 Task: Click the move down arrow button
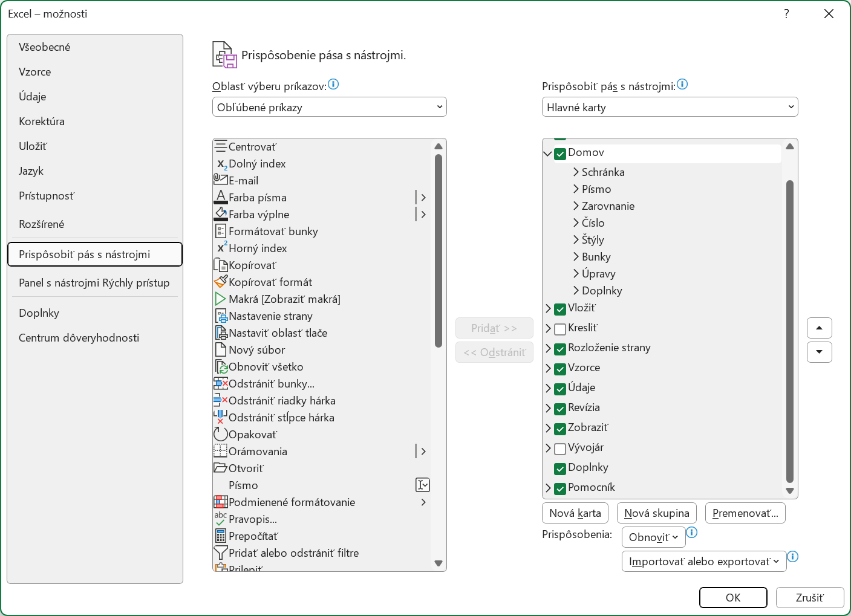(820, 352)
